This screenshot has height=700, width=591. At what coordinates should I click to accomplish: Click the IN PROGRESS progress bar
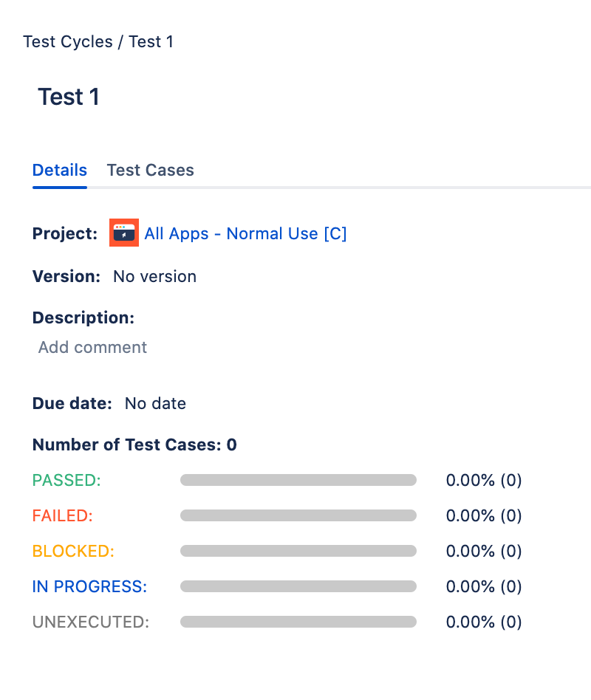tap(298, 586)
